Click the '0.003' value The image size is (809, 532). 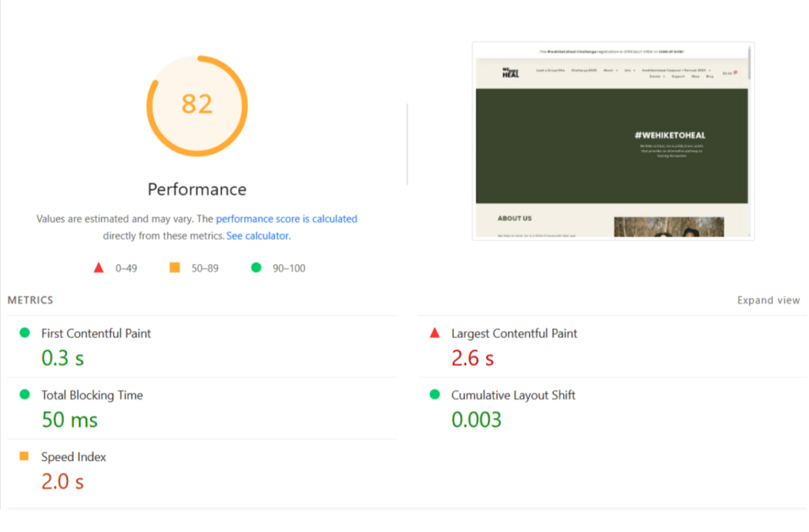pos(476,420)
